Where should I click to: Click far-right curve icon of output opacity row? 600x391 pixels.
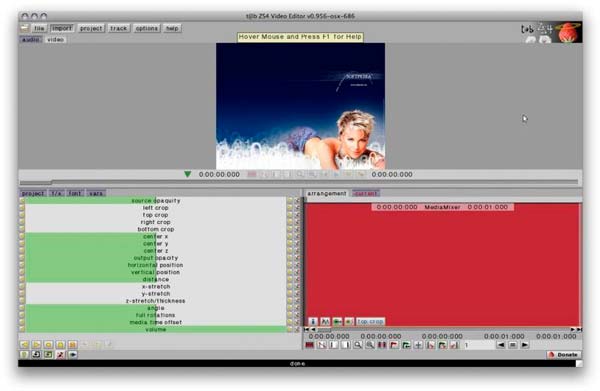tap(297, 258)
